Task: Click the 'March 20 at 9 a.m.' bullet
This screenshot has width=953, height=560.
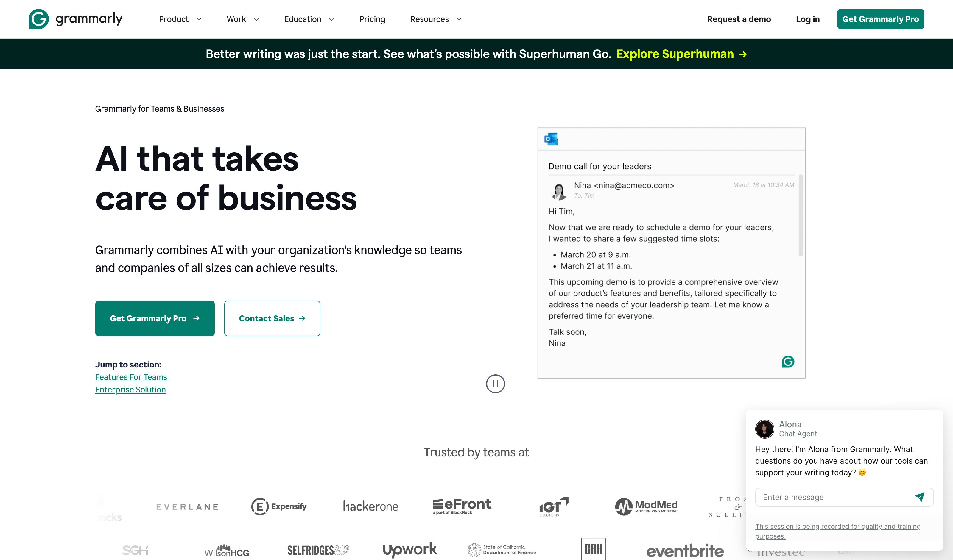Action: pos(596,255)
